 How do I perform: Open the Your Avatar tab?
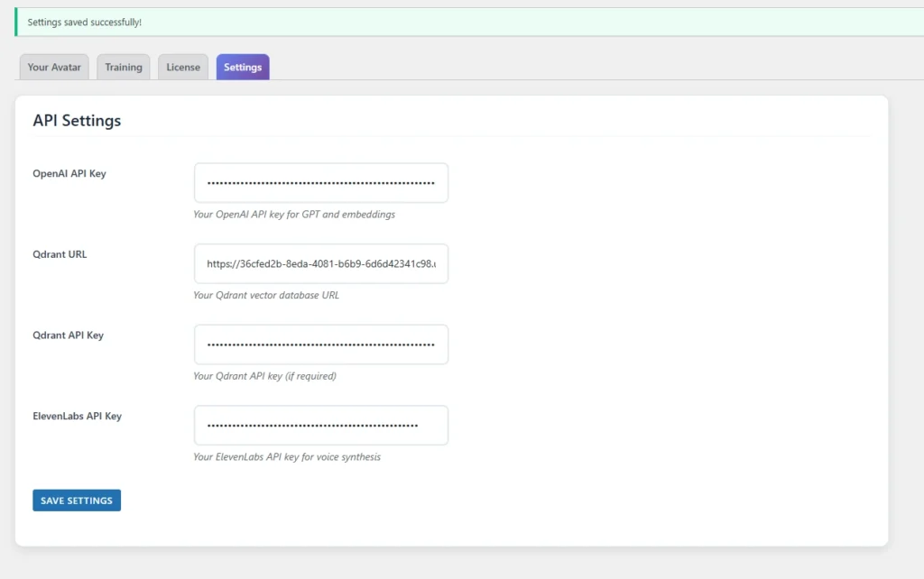tap(54, 68)
